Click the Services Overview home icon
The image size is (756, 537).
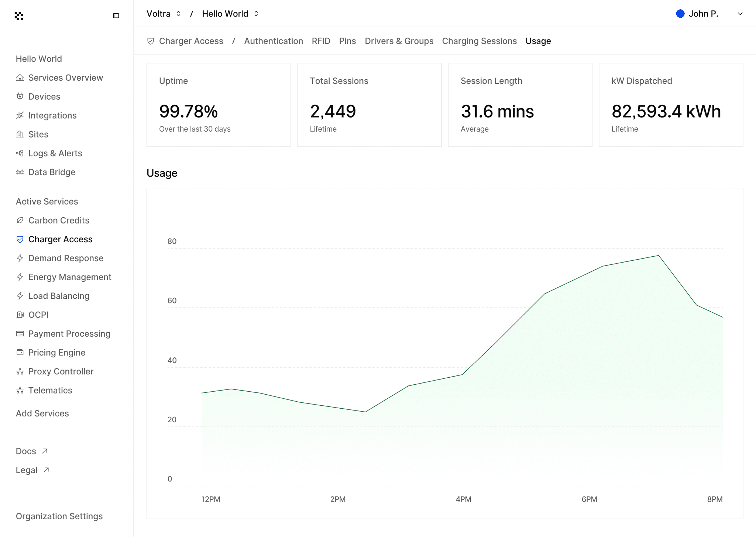20,77
